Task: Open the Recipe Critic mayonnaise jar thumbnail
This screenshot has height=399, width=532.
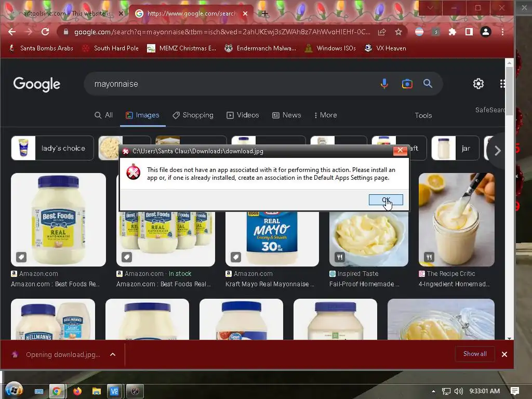Action: (456, 220)
